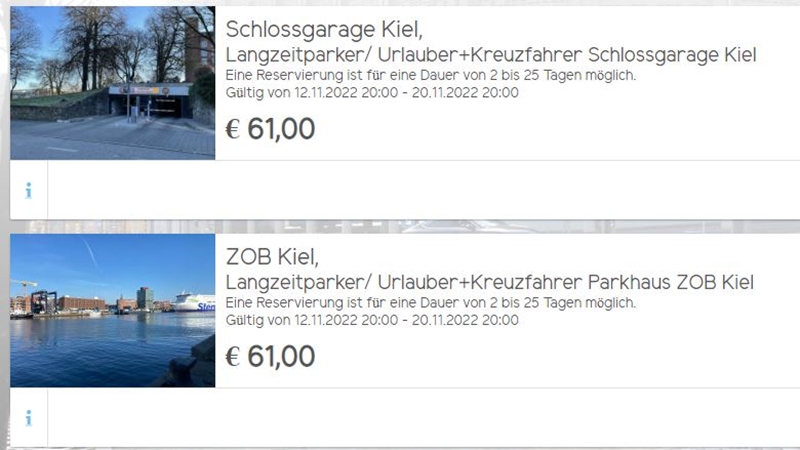The image size is (800, 450).
Task: Click Langzeitparker subtitle for Parkhaus ZOB Kiel
Action: 490,282
